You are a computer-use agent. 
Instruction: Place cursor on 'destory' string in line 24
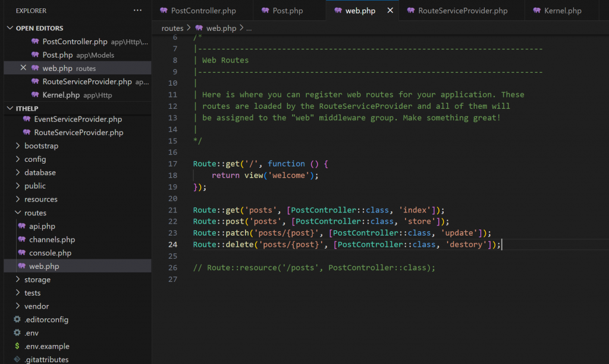(466, 244)
